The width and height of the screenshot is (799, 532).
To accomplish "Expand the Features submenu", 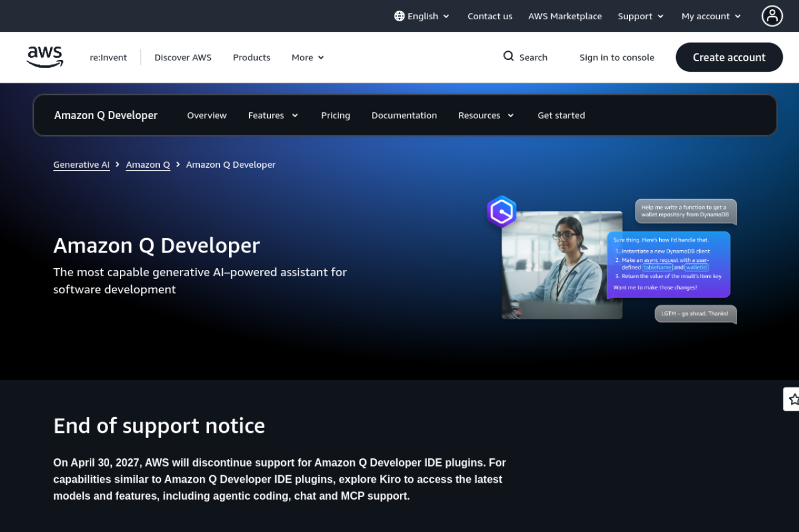I will click(273, 115).
